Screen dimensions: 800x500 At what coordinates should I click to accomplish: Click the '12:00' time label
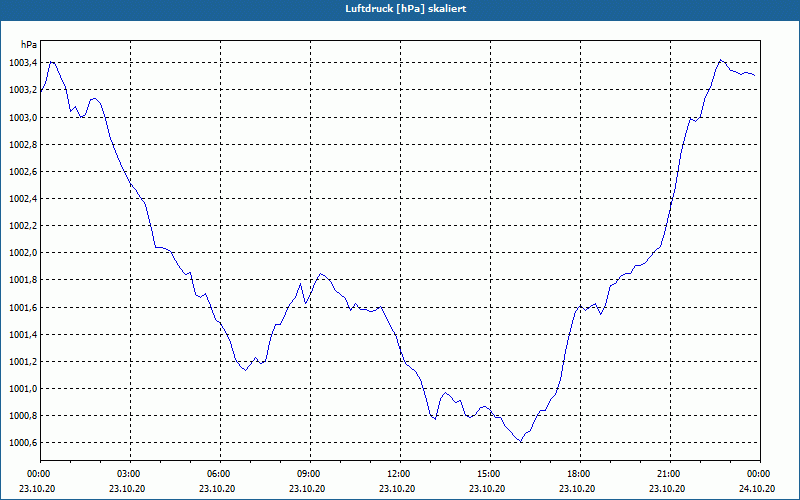397,474
